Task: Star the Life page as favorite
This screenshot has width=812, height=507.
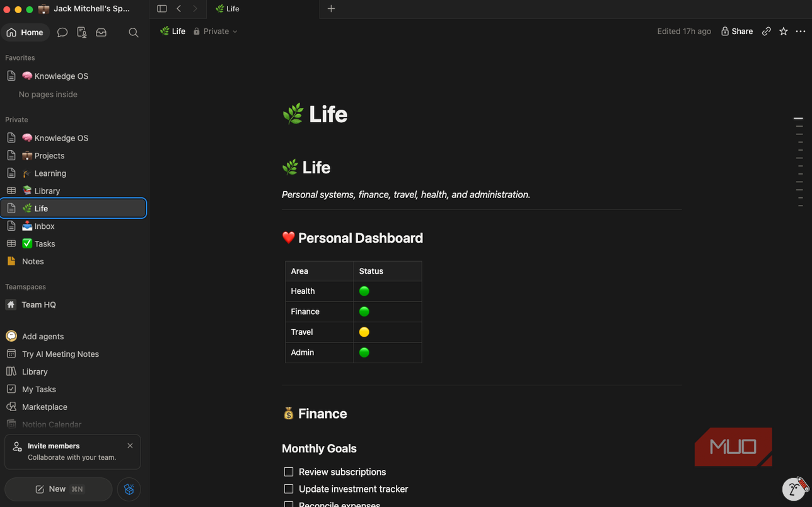Action: coord(784,31)
